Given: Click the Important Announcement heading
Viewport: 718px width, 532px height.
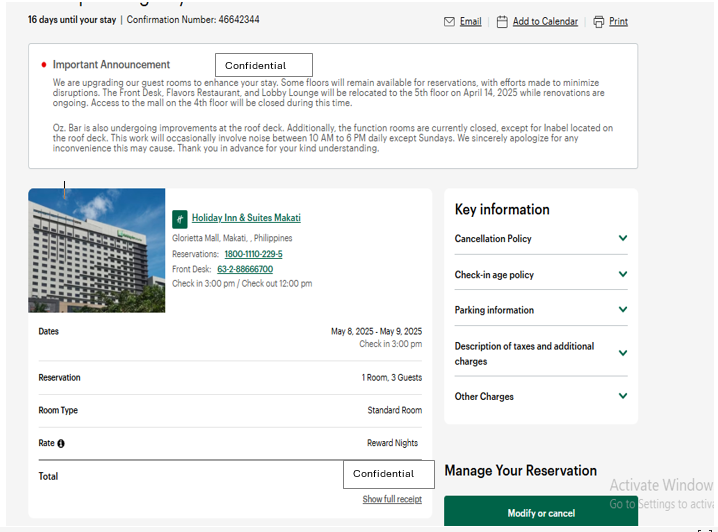Looking at the screenshot, I should 111,65.
